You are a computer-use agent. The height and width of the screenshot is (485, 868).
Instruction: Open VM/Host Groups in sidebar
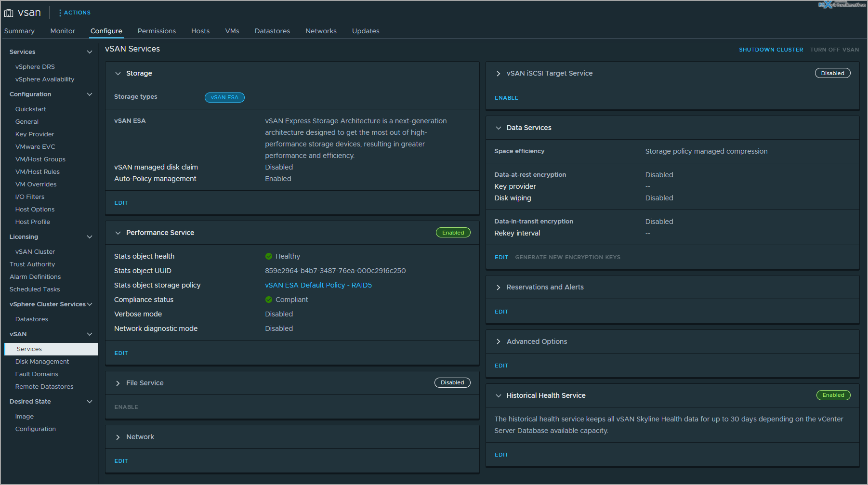point(40,159)
